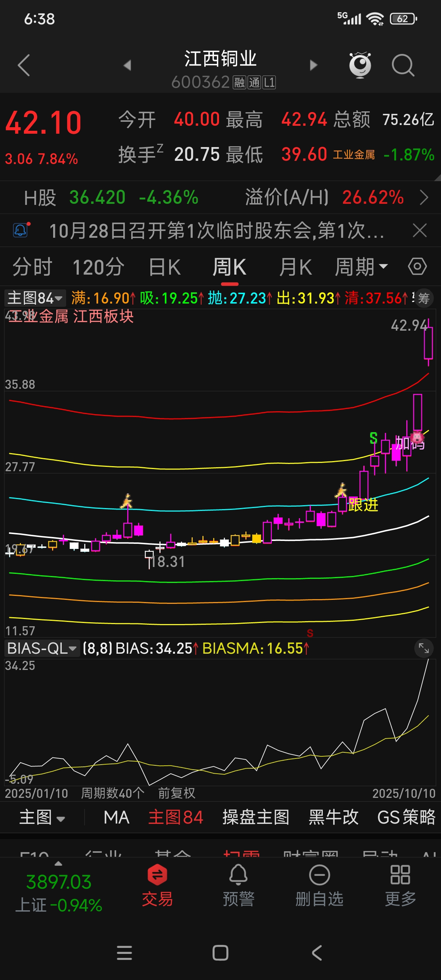The height and width of the screenshot is (980, 441).
Task: Remove stock via 删自选
Action: (319, 885)
